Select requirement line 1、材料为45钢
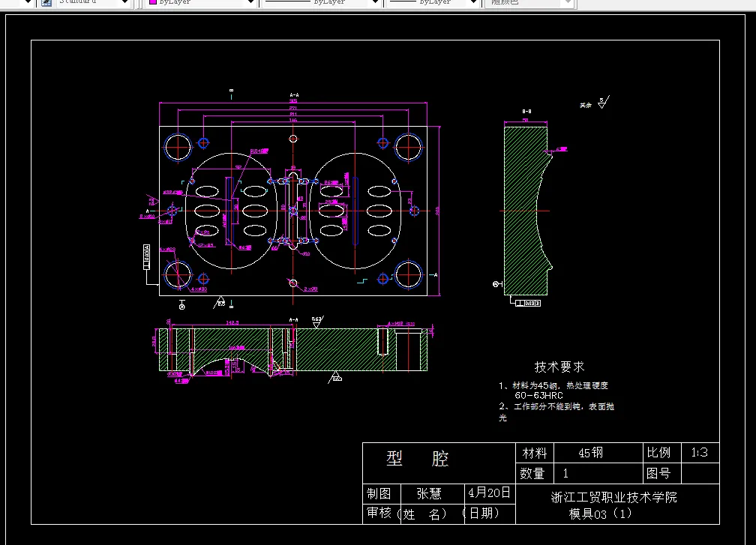 (553, 385)
